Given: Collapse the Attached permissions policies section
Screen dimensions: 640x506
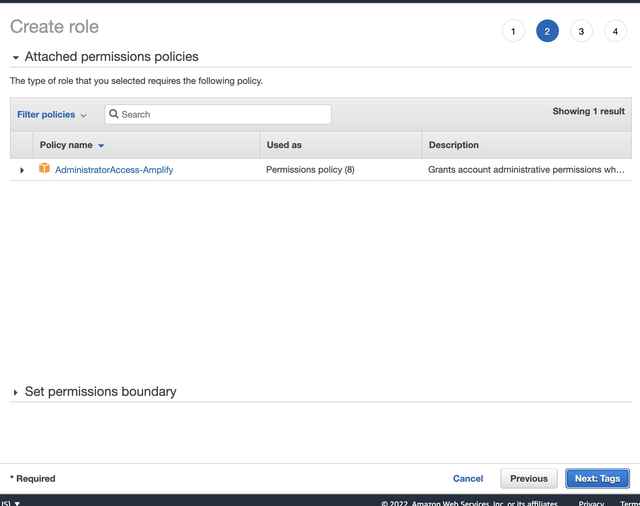Looking at the screenshot, I should pos(16,58).
